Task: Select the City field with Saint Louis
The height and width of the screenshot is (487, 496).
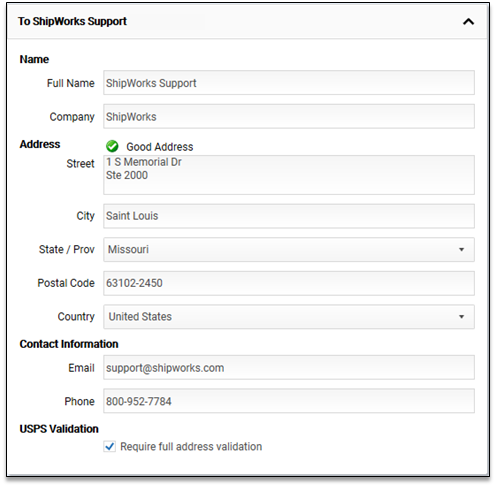Action: pyautogui.click(x=289, y=216)
